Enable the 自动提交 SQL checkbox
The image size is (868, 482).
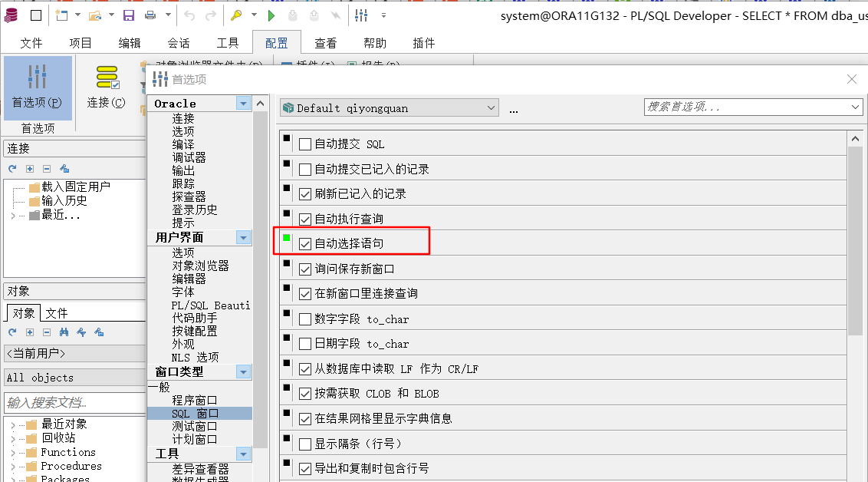305,144
